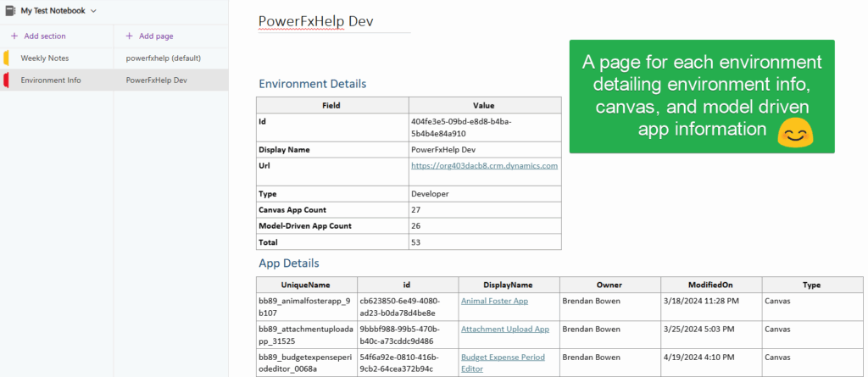This screenshot has height=377, width=868.
Task: Click the value 26 cell
Action: [485, 226]
